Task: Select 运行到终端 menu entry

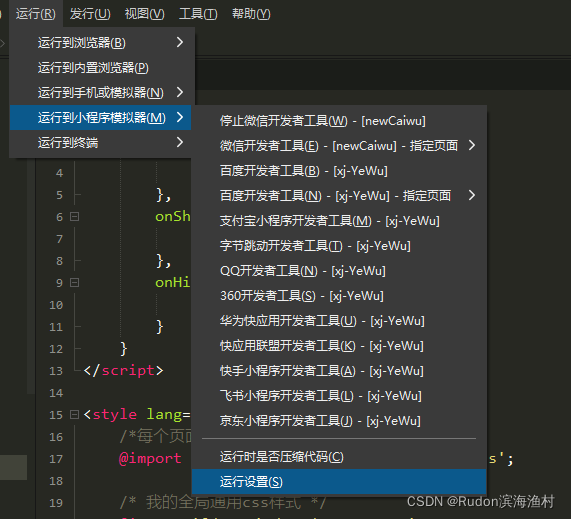Action: tap(101, 142)
